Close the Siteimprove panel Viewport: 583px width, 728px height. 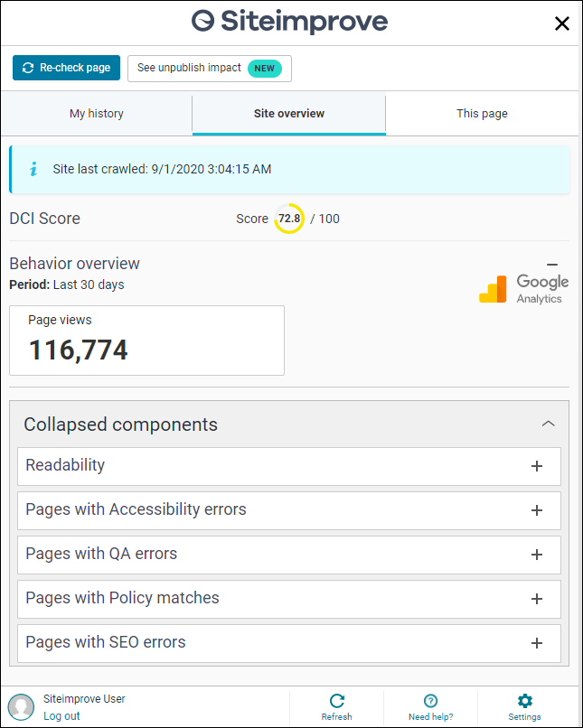pos(562,23)
